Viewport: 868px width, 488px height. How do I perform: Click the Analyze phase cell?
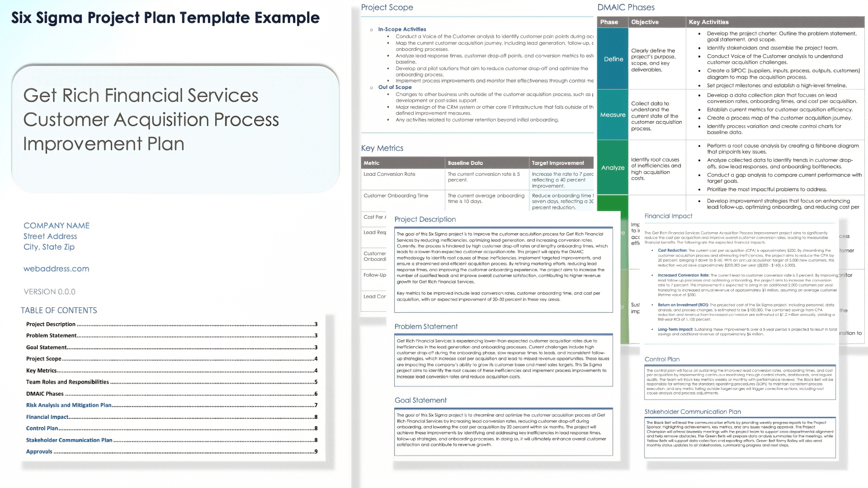[613, 168]
